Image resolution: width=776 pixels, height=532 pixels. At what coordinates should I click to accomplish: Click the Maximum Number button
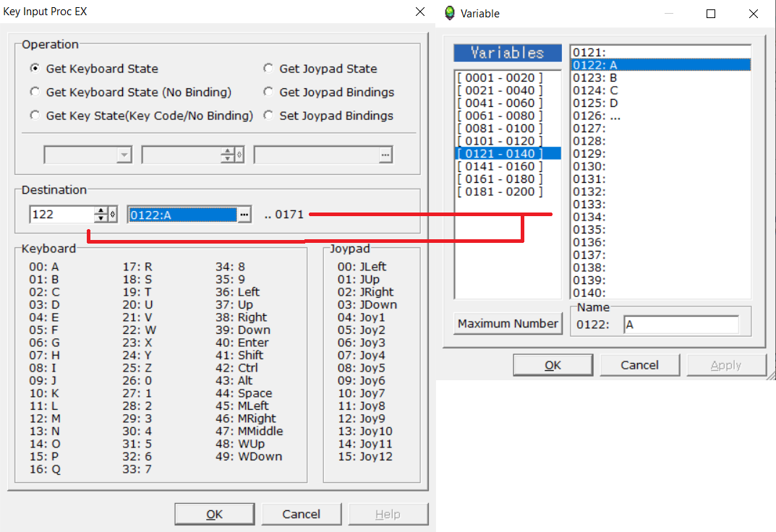tap(508, 323)
